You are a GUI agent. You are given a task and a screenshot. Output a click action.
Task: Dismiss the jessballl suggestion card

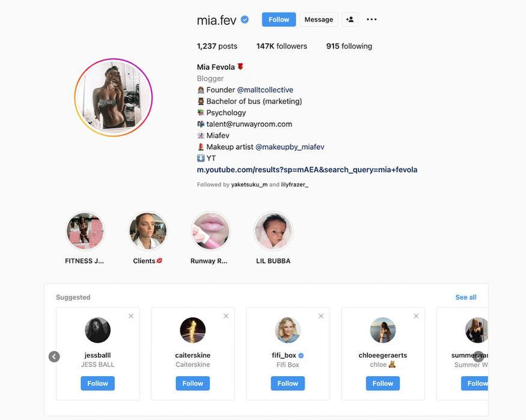point(131,316)
